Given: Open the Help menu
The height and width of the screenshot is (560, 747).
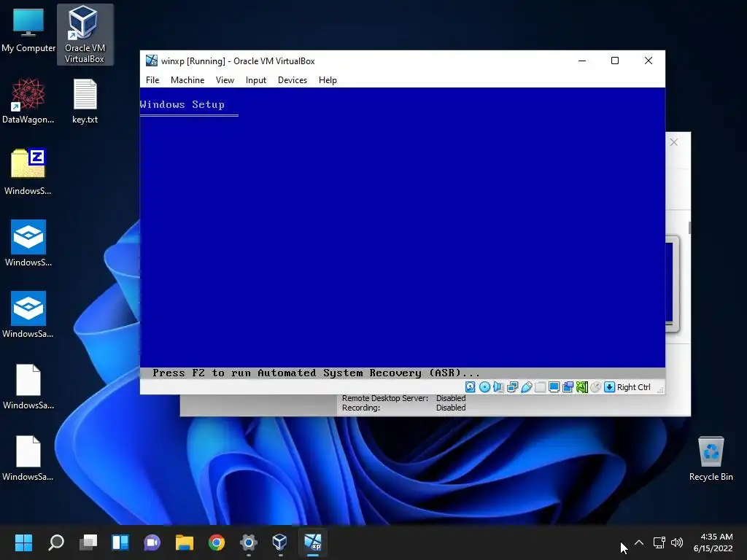Looking at the screenshot, I should [328, 80].
